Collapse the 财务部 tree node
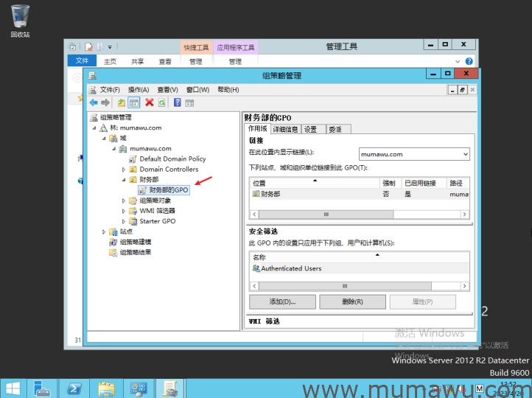 [x=124, y=179]
